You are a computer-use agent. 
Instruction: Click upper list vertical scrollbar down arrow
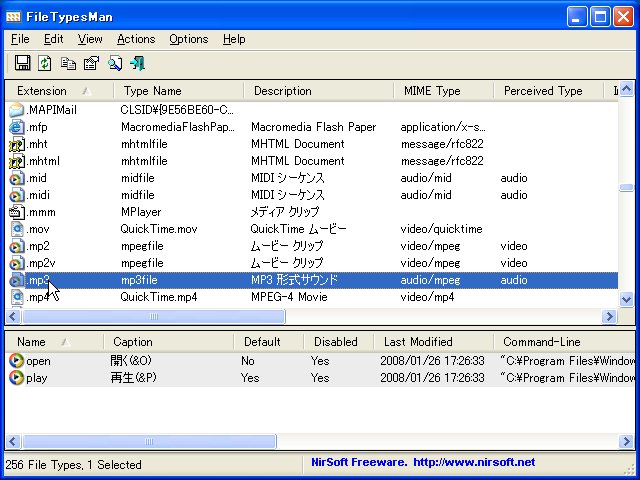coord(626,300)
